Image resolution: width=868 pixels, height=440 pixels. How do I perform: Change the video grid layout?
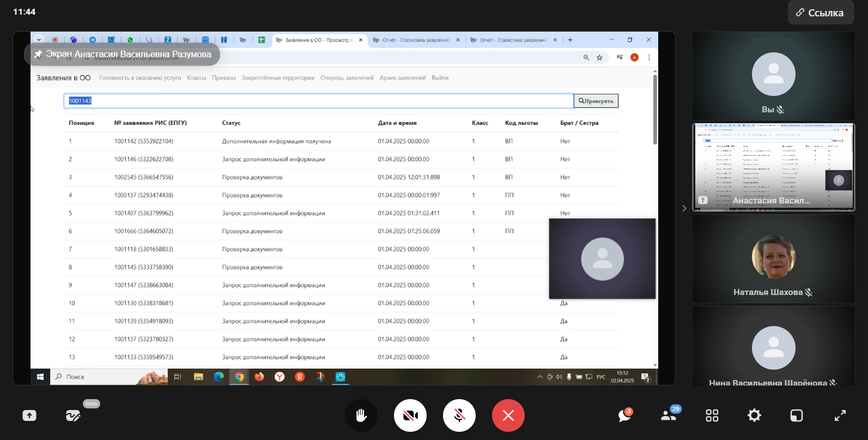point(712,415)
